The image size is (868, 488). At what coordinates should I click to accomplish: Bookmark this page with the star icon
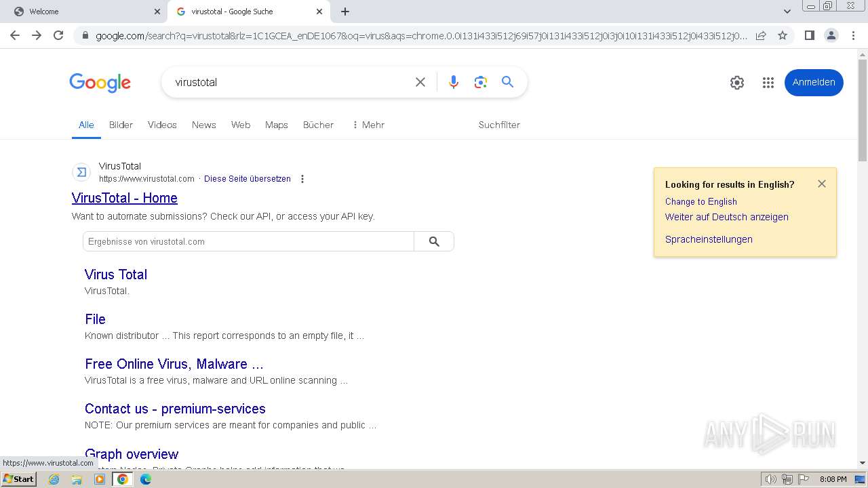point(783,35)
